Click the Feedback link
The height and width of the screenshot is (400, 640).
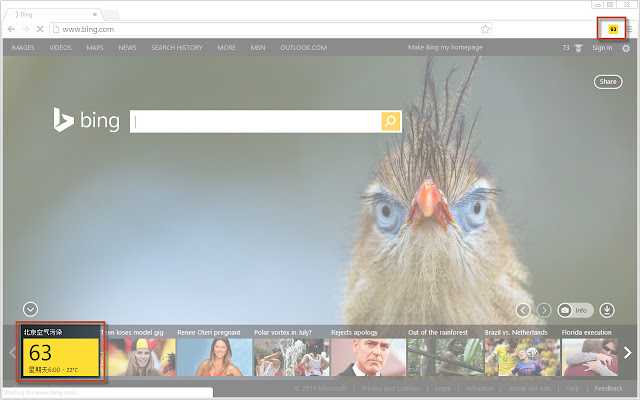coord(608,389)
